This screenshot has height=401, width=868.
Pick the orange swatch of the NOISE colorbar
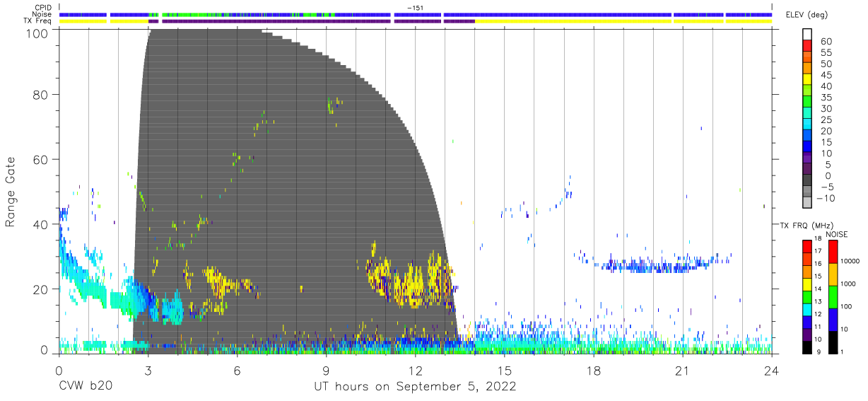tap(833, 274)
